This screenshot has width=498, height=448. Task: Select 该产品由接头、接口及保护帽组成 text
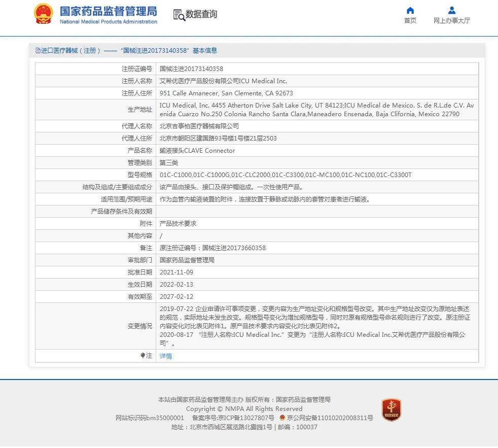click(x=231, y=187)
